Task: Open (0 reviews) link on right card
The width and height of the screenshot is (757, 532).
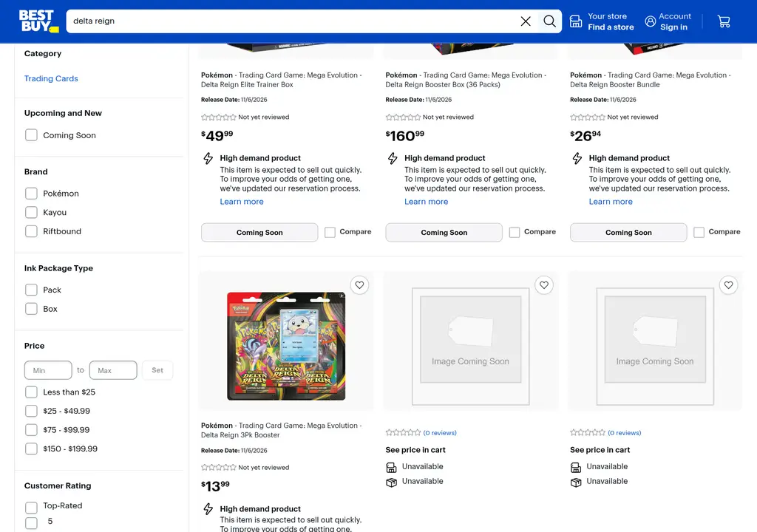Action: tap(624, 432)
